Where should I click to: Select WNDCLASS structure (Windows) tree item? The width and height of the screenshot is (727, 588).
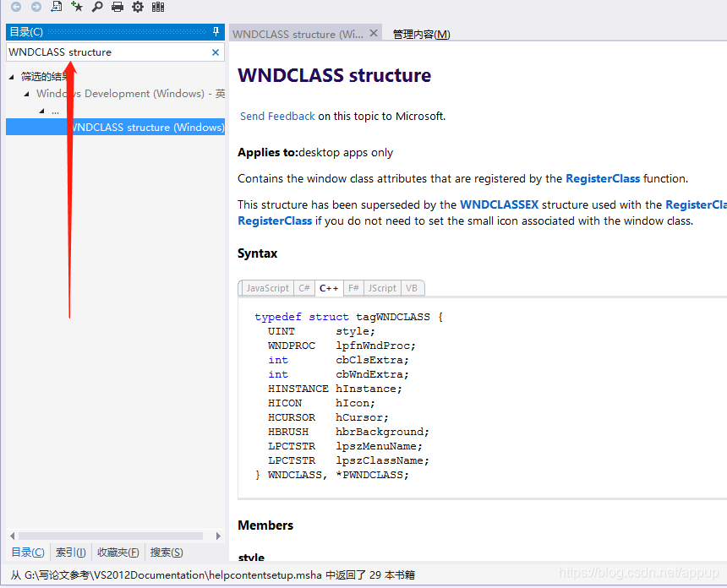pyautogui.click(x=115, y=127)
